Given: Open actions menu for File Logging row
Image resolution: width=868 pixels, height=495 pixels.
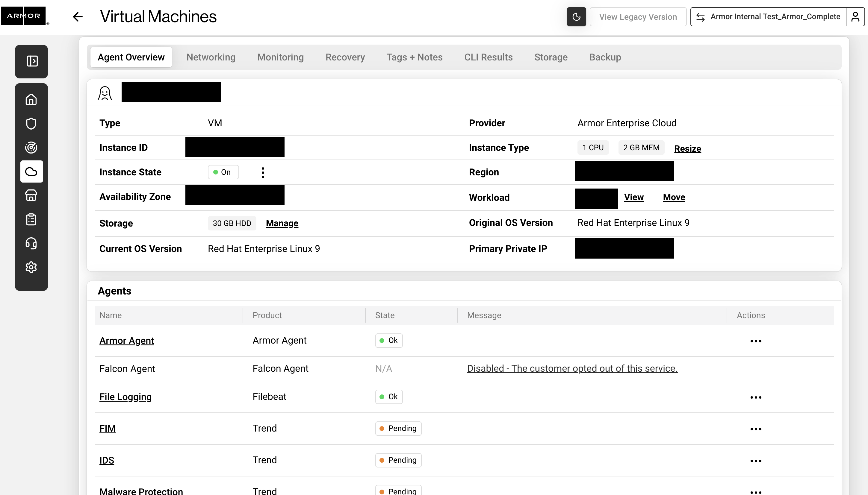Looking at the screenshot, I should pos(755,397).
